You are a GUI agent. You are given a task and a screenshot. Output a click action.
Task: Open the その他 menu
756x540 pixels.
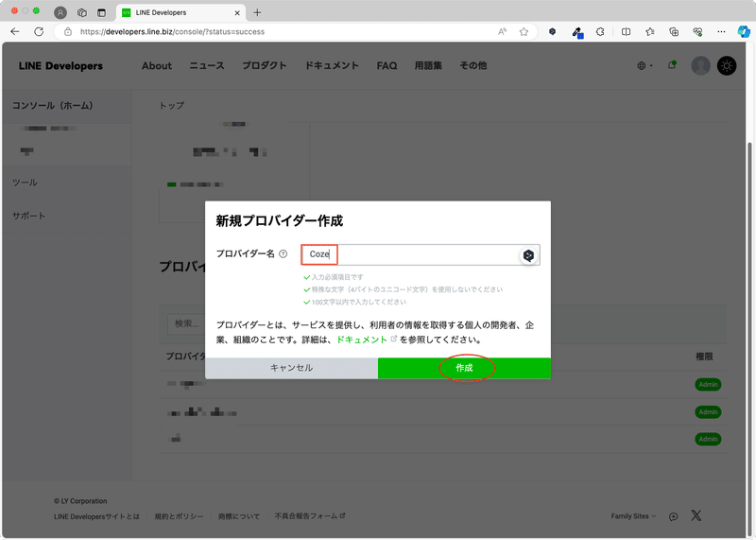click(x=473, y=65)
